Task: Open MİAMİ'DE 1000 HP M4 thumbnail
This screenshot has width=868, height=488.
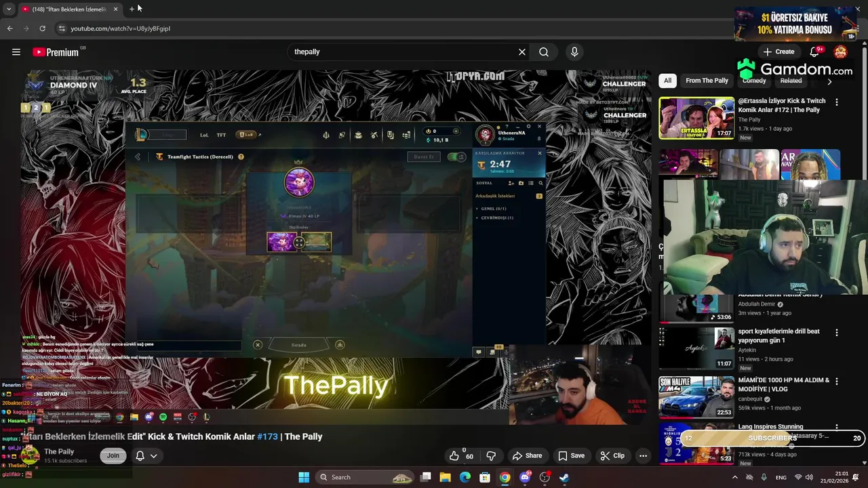Action: (696, 397)
